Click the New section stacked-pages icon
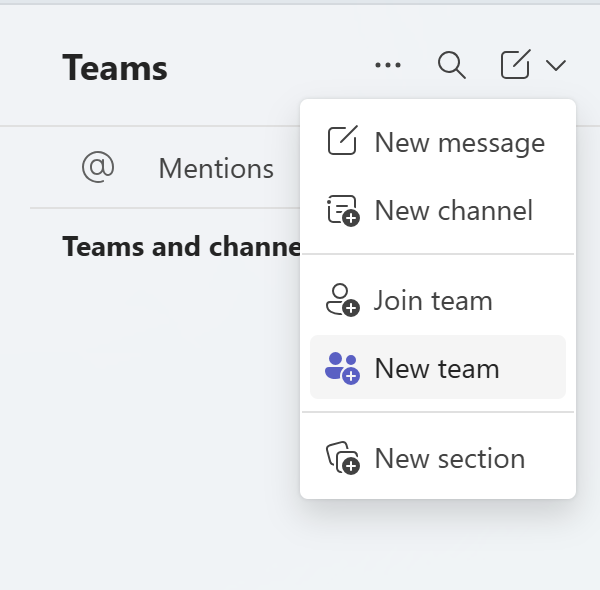This screenshot has height=590, width=600. [x=342, y=458]
